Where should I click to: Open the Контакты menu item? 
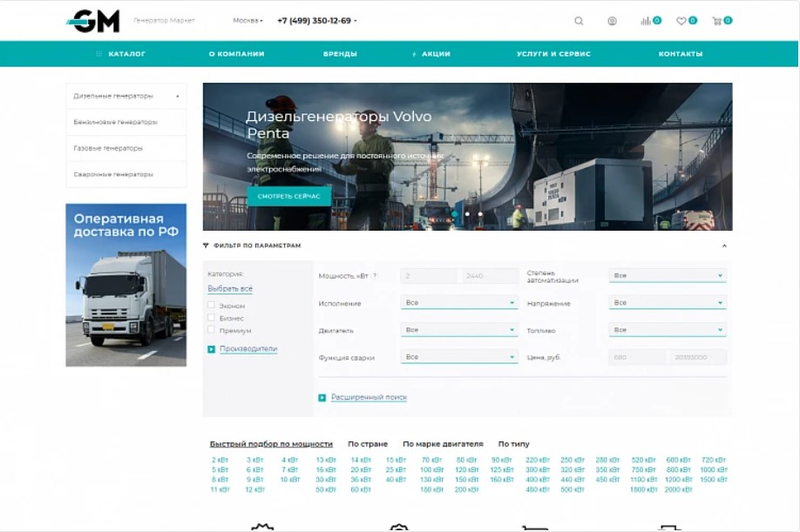pos(680,53)
